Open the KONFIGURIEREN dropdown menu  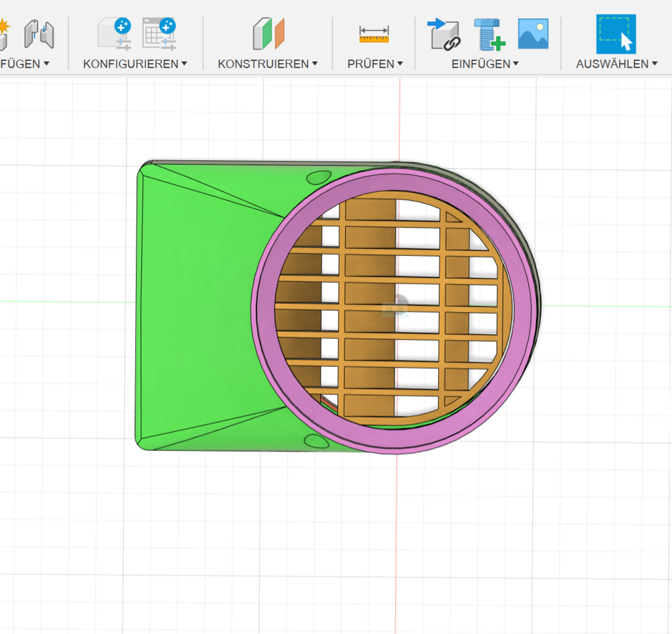[x=135, y=64]
